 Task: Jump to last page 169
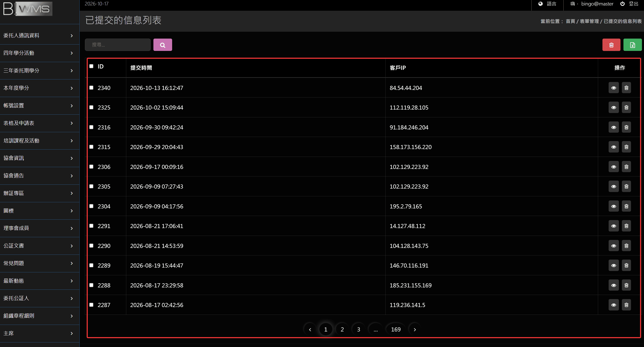tap(395, 329)
